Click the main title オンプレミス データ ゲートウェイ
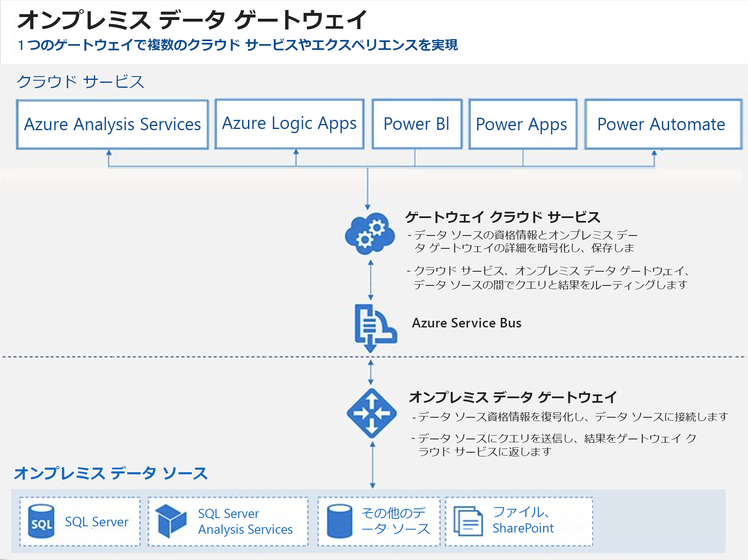The image size is (748, 560). click(x=192, y=20)
